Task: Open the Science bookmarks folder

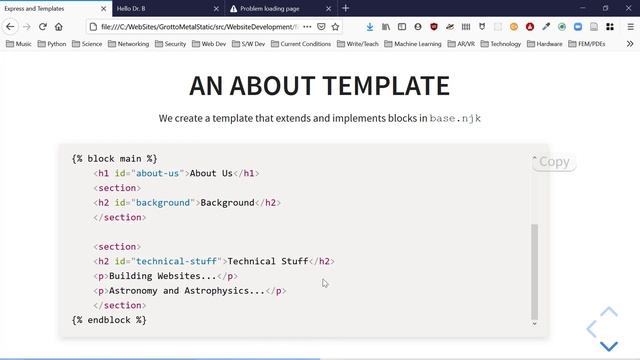Action: pyautogui.click(x=87, y=44)
